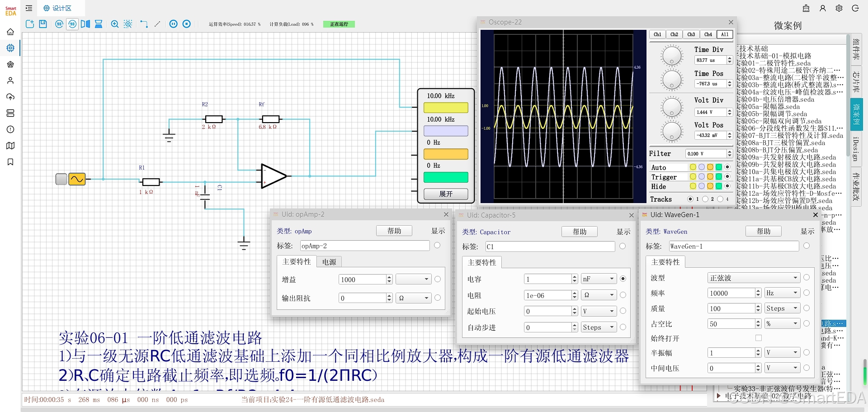
Task: Click the logout power icon top right
Action: pyautogui.click(x=855, y=8)
